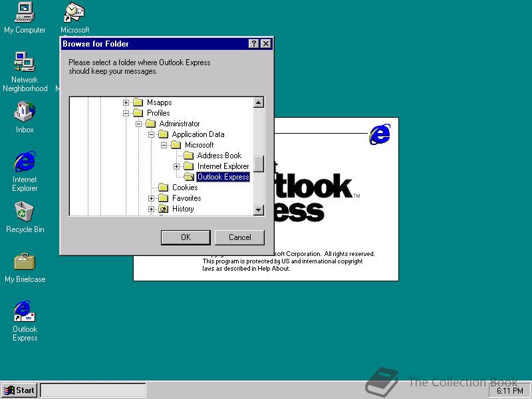Click the Internet Explorer folder icon in tree
The width and height of the screenshot is (532, 399).
click(x=188, y=166)
